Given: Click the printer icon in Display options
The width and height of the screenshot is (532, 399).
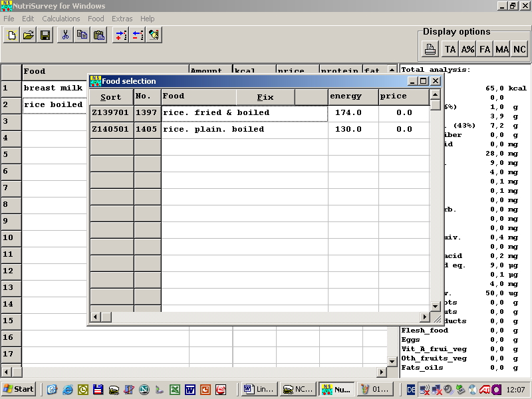Looking at the screenshot, I should click(431, 49).
